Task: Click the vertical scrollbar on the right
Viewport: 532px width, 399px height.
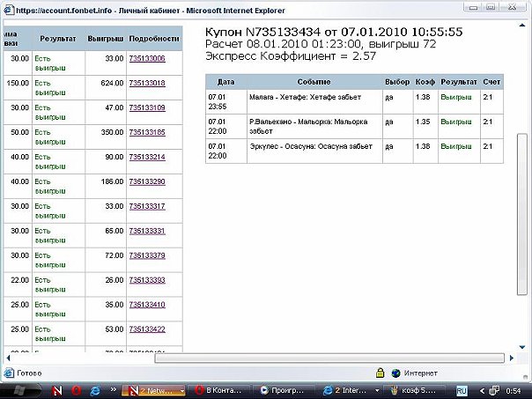Action: (x=523, y=176)
